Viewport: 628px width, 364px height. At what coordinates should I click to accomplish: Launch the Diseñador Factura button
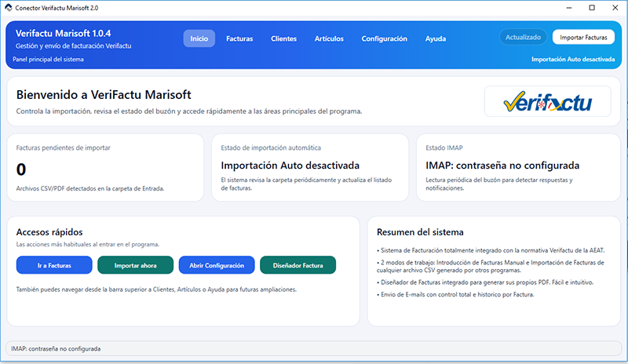298,265
